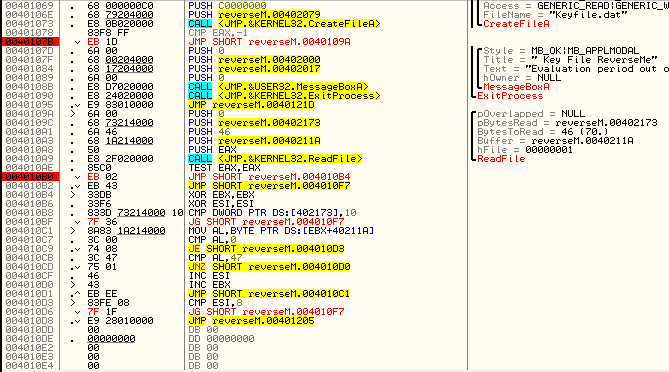
Task: Click the INC ESI instruction
Action: click(x=209, y=276)
